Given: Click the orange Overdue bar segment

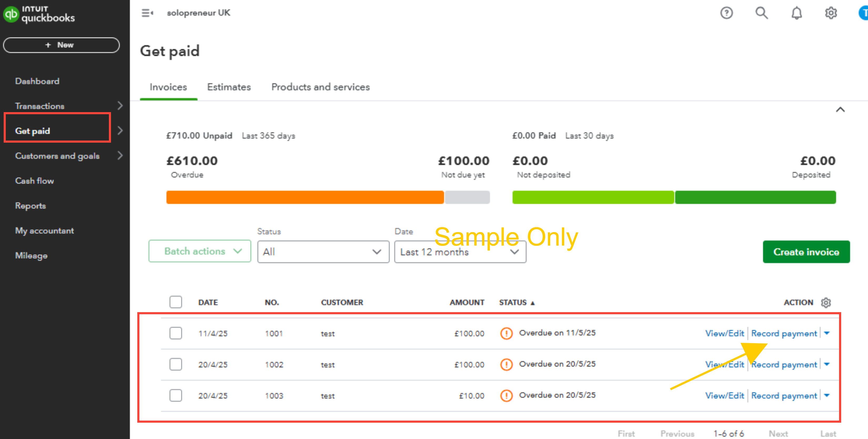Looking at the screenshot, I should (305, 197).
